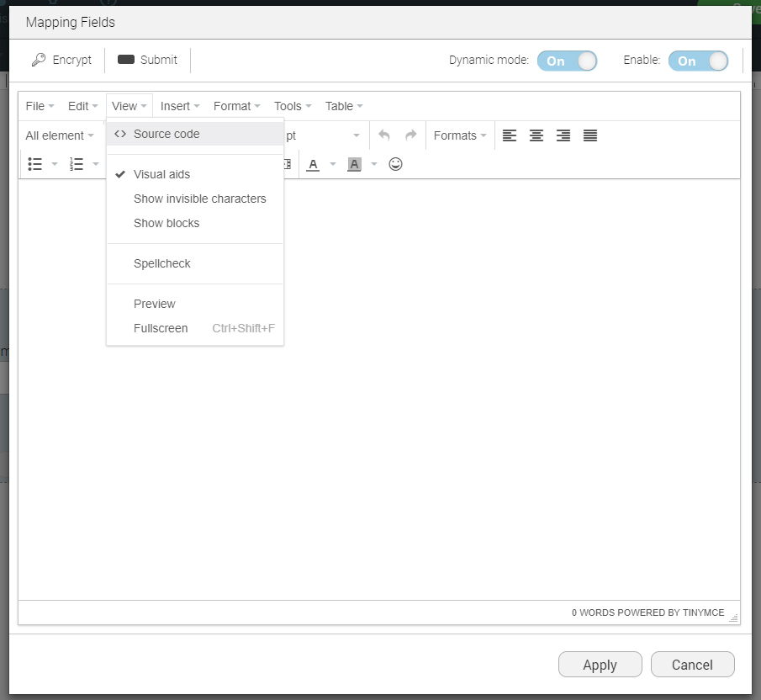Apply right alignment

click(x=563, y=135)
